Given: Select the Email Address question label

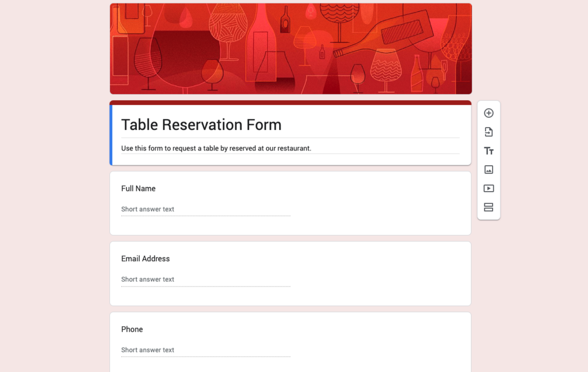Looking at the screenshot, I should click(x=145, y=259).
